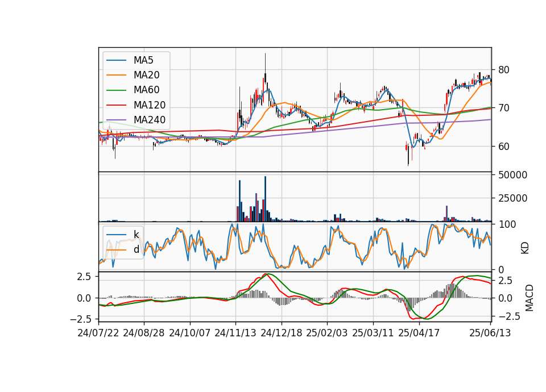Click the 25/02/03 date axis label
Screen dimensions: 546x392
[327, 333]
